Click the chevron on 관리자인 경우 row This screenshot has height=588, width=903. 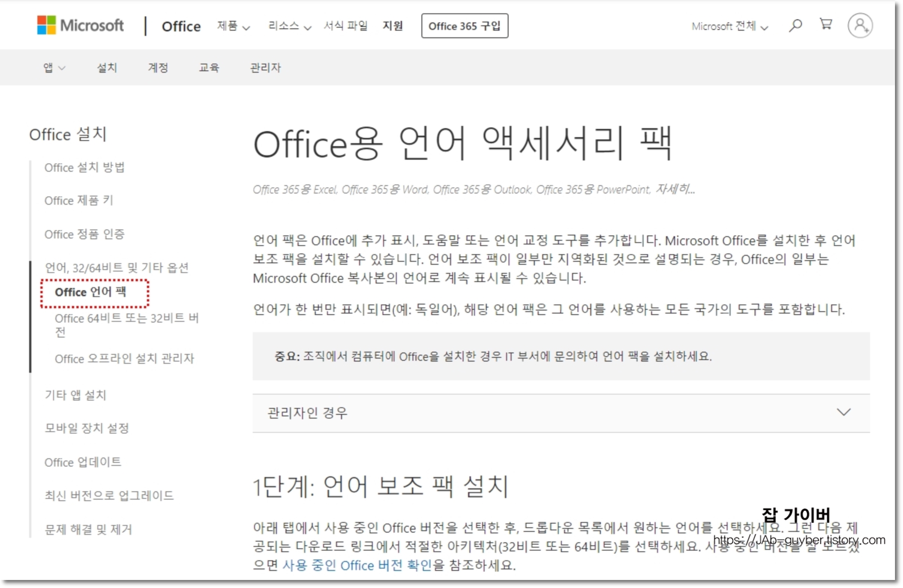[844, 412]
